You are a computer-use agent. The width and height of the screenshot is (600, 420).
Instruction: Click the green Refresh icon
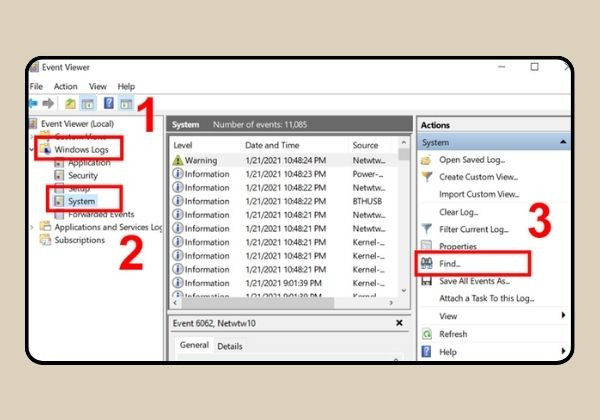(427, 334)
